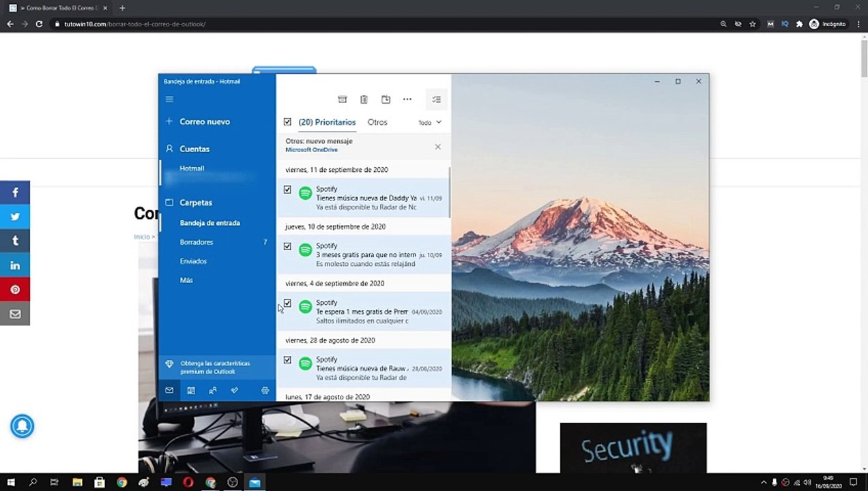Open Opera from the taskbar

[188, 482]
